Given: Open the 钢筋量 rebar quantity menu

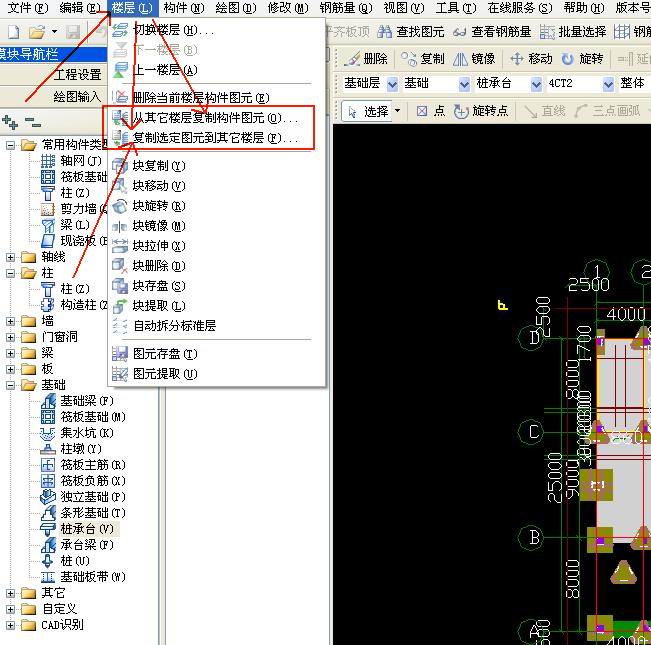Looking at the screenshot, I should point(346,7).
